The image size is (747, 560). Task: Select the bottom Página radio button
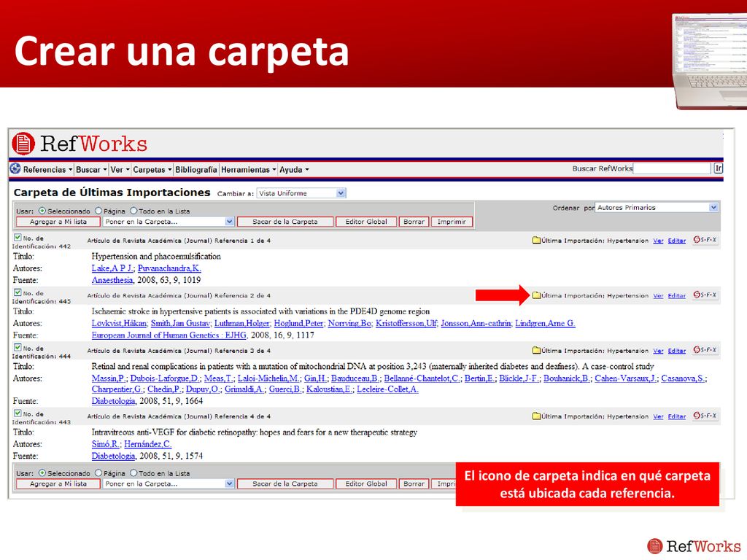coord(98,472)
